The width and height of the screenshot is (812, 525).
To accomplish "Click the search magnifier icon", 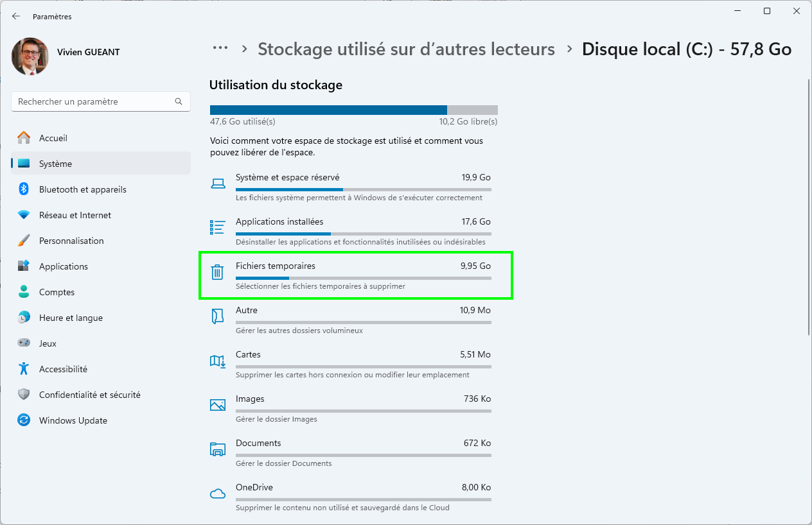I will point(179,101).
